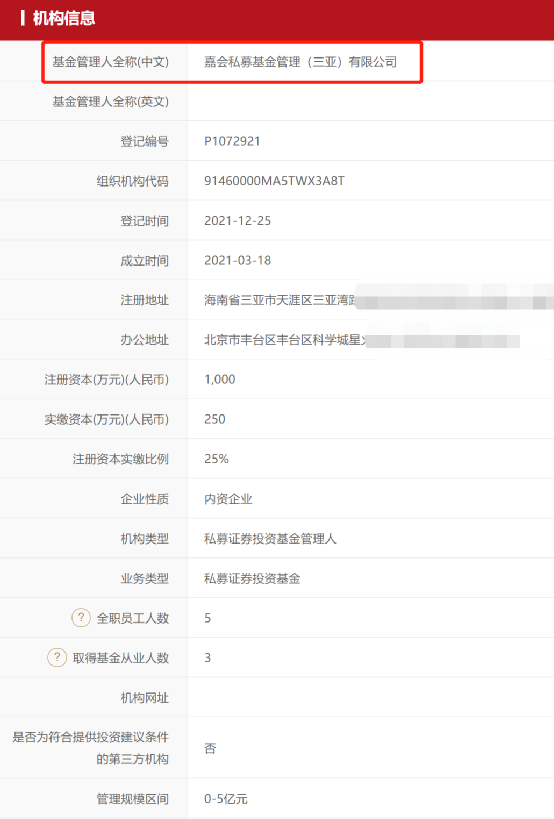
Task: Select the registration number P1072921
Action: coord(232,142)
